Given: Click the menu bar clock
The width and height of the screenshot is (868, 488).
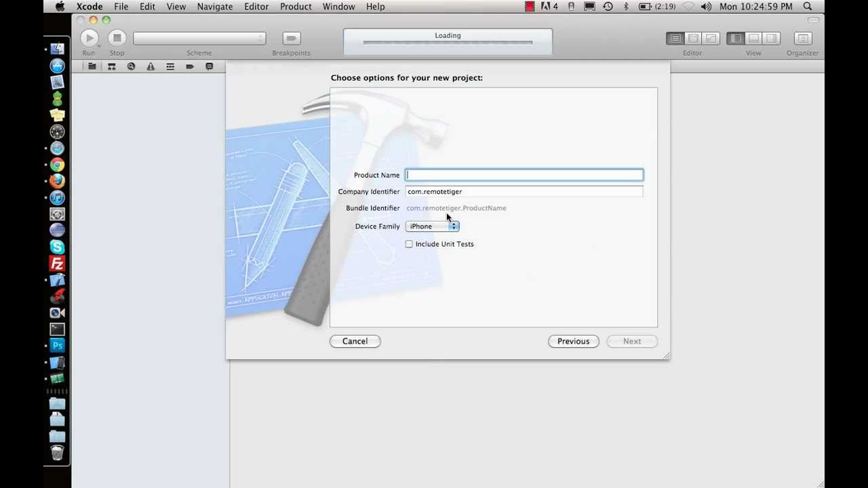Looking at the screenshot, I should (x=756, y=7).
